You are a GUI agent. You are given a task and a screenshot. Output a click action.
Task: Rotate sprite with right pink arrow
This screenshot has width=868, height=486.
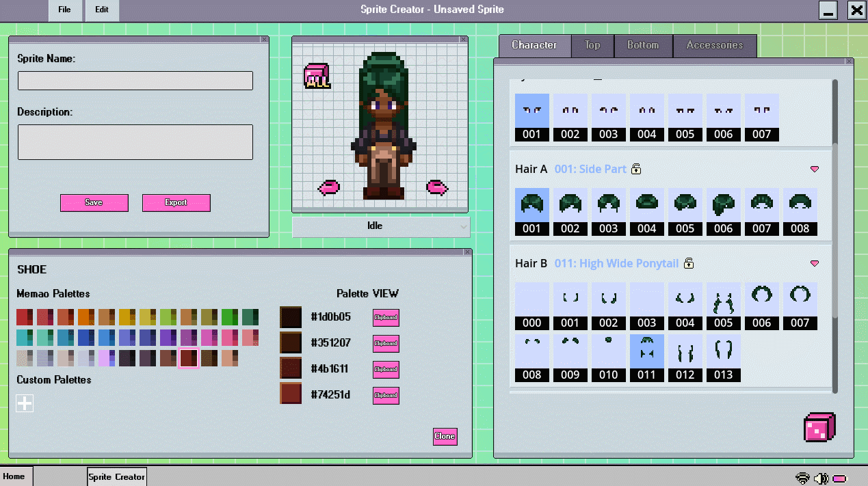[437, 187]
